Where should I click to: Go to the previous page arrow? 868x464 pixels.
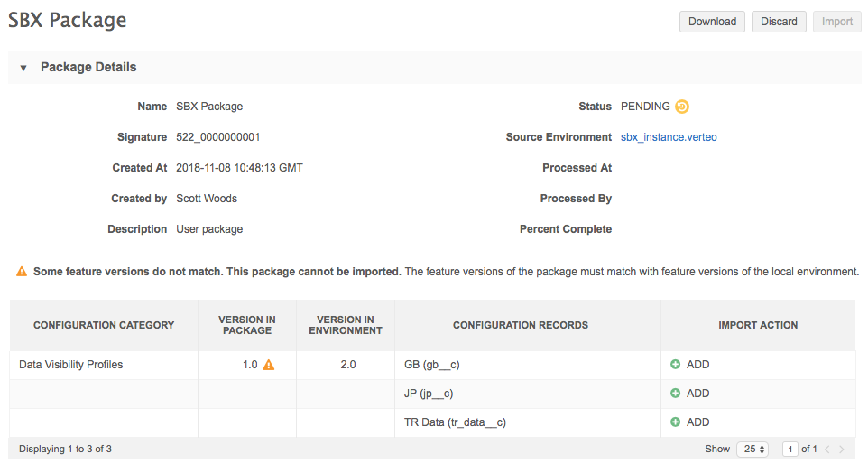click(828, 450)
